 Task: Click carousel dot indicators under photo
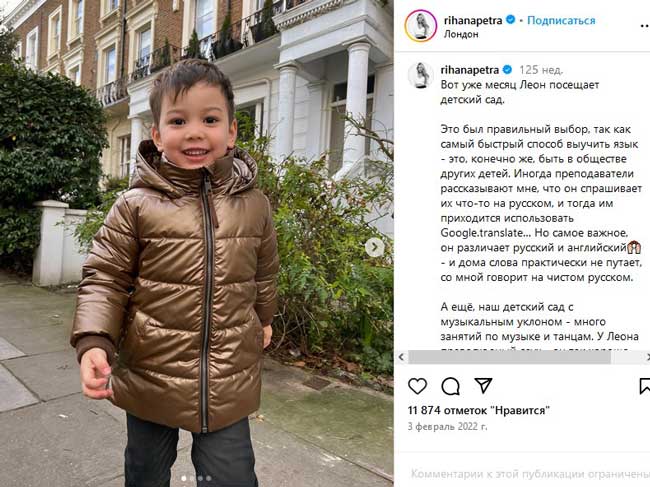(196, 478)
